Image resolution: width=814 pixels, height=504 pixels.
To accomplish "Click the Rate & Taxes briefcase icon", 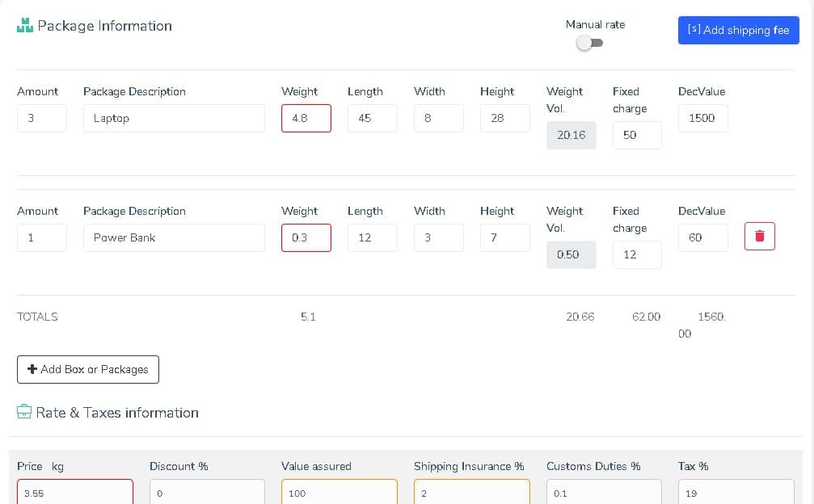I will coord(24,413).
